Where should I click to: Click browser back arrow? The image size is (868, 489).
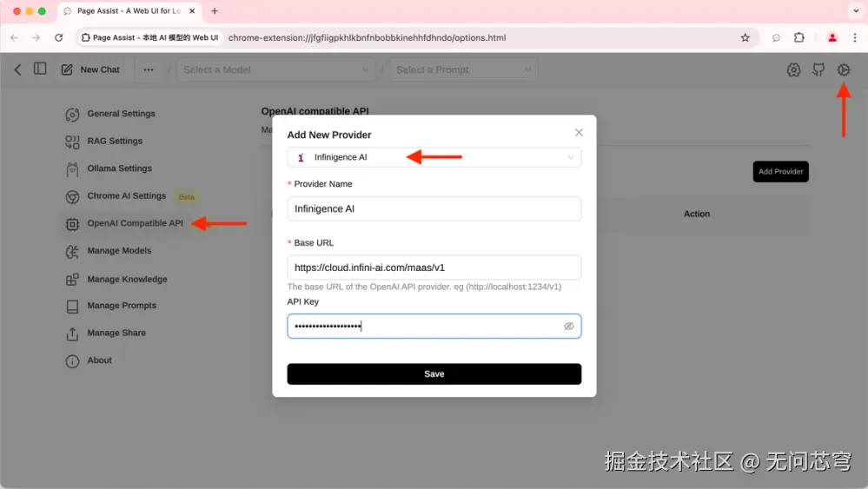tap(15, 37)
